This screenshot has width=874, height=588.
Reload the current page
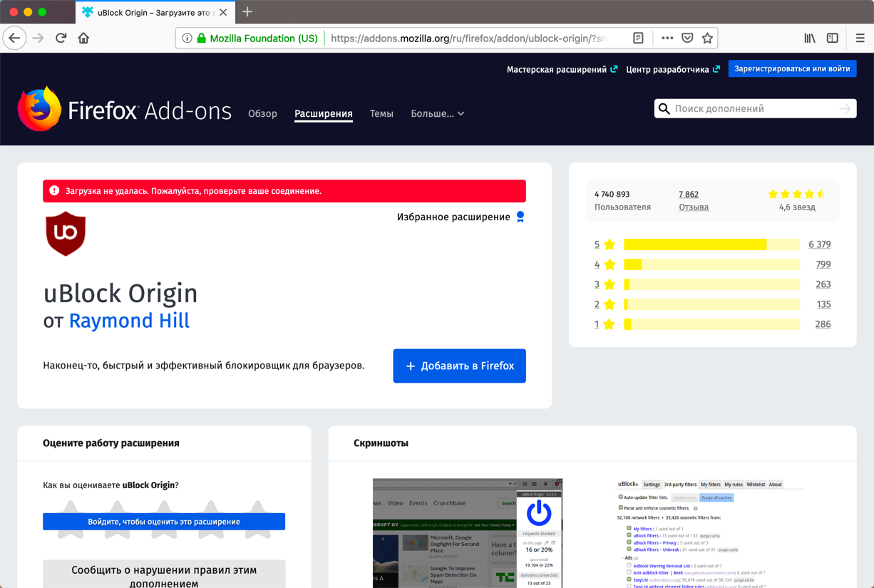tap(61, 38)
